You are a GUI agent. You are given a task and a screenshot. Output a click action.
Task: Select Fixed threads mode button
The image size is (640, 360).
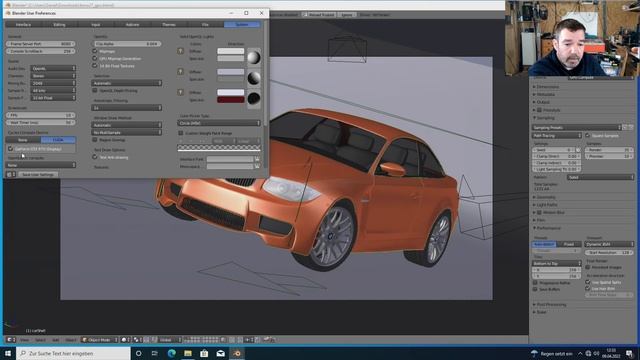(569, 244)
